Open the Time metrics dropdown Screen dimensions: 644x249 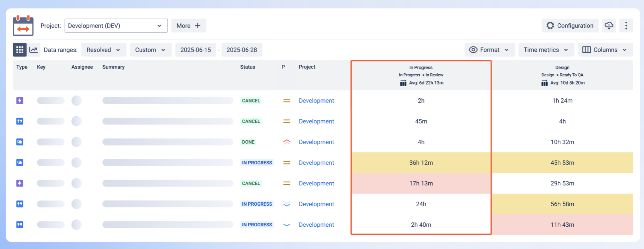pos(546,50)
